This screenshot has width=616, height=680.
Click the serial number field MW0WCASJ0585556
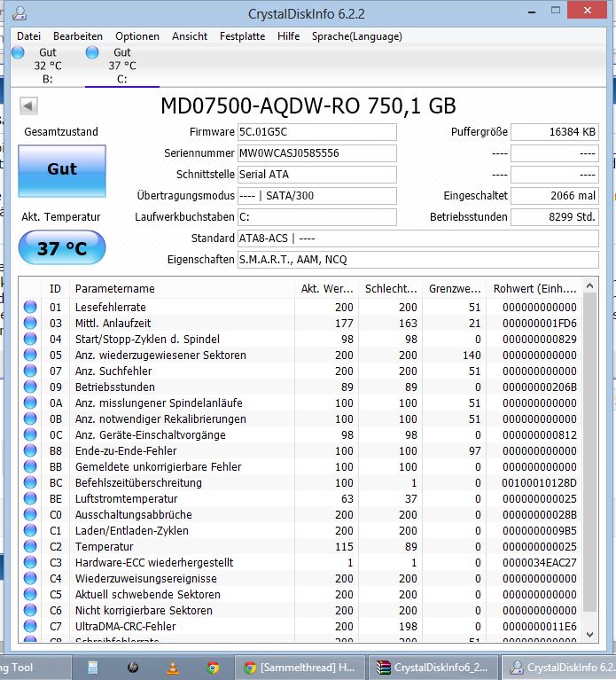317,153
